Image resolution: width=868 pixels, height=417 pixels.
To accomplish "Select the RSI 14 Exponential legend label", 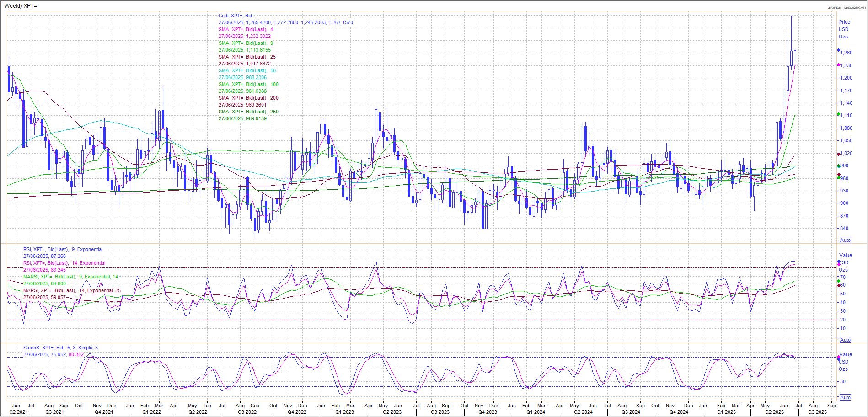I will [x=64, y=263].
